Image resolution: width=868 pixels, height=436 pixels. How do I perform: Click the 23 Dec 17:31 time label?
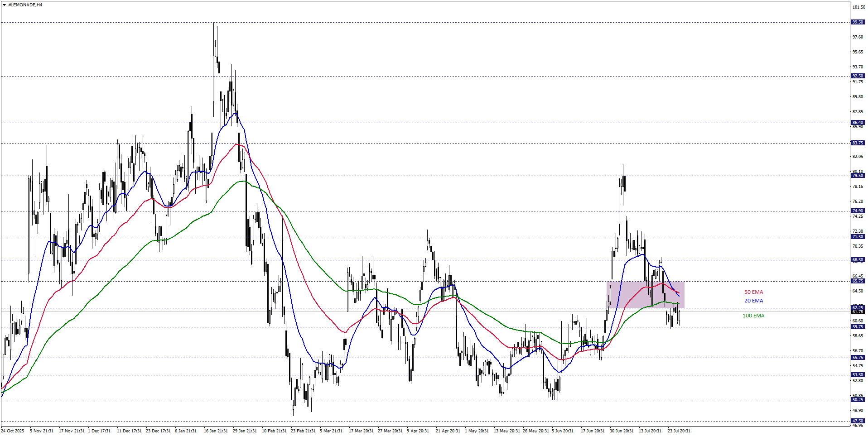tap(158, 431)
